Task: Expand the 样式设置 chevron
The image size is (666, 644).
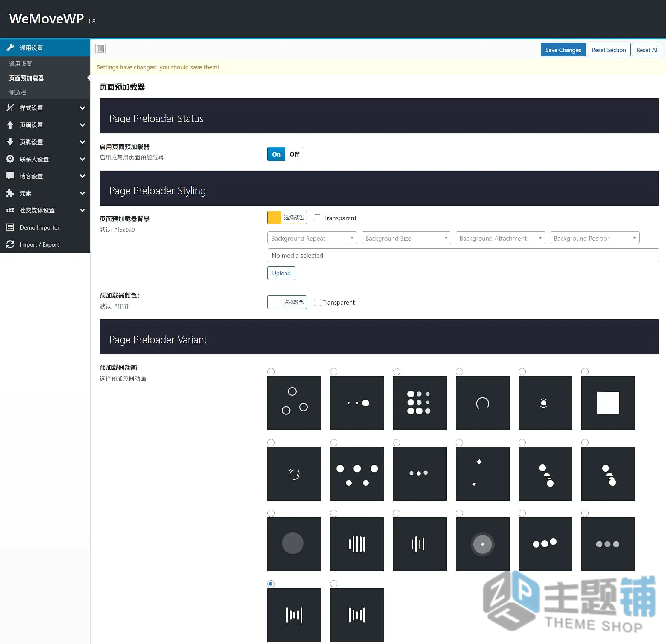Action: click(82, 108)
